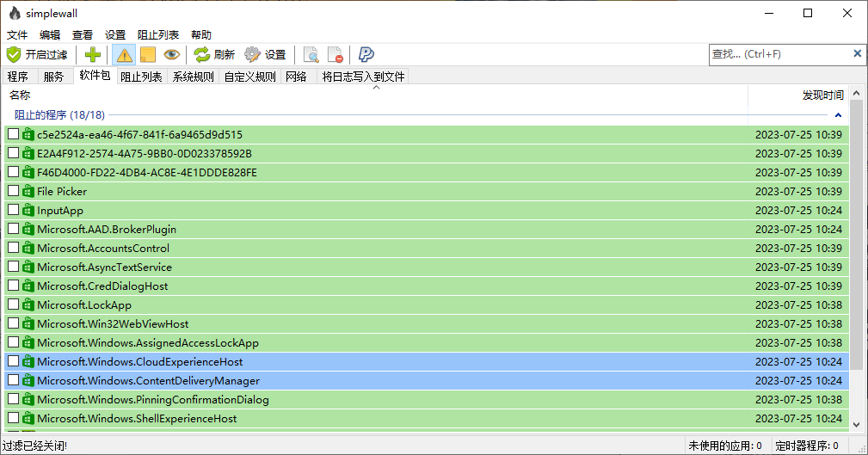Open the 阻止列表 menu in the menu bar

(x=158, y=34)
